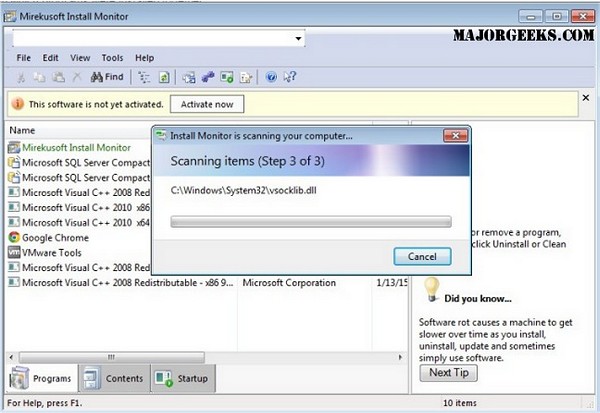Viewport: 600px width, 413px height.
Task: Dismiss the activation notice bar
Action: [585, 98]
